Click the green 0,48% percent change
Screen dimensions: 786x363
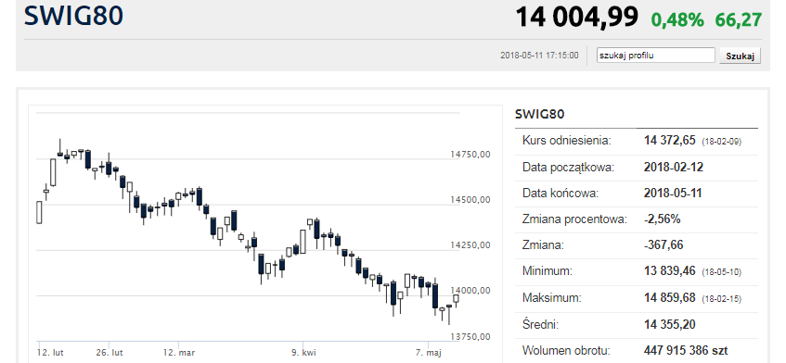[677, 20]
